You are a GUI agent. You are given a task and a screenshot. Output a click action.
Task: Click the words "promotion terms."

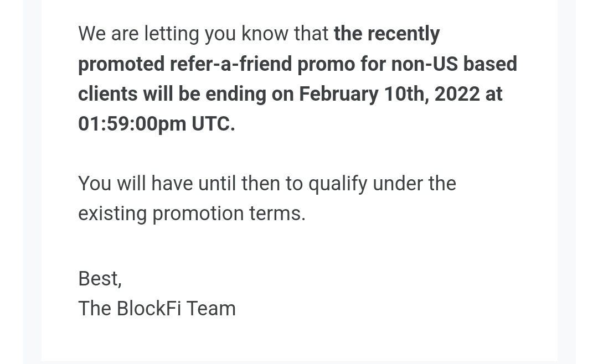click(229, 214)
